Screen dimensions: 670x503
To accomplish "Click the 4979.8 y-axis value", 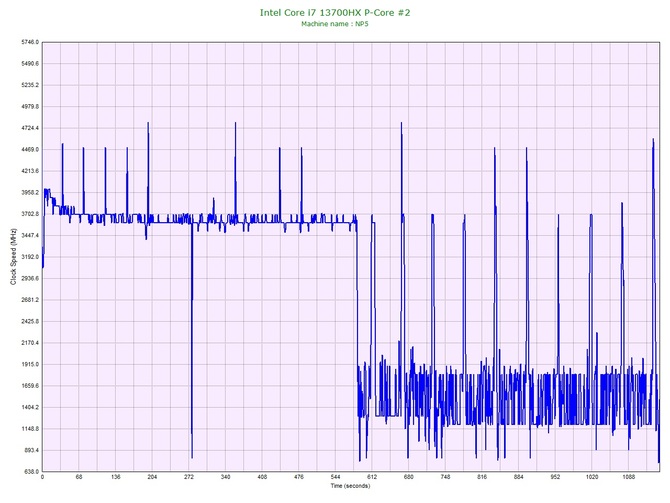I will 30,106.
